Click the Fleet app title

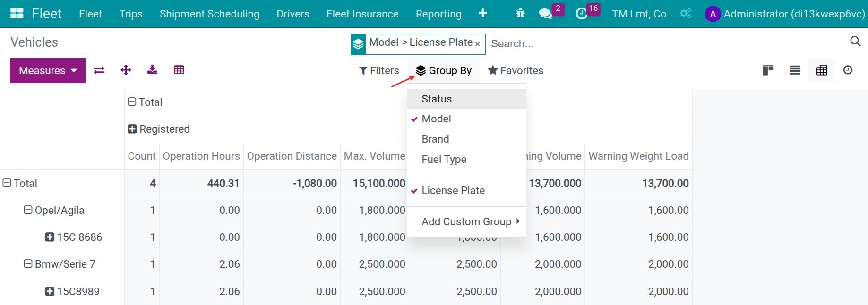point(47,13)
